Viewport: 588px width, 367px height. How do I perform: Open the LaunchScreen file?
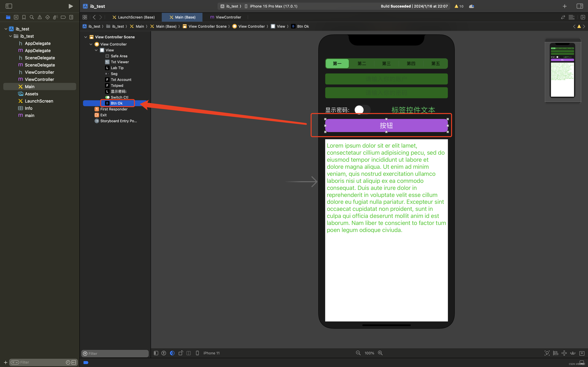click(39, 101)
